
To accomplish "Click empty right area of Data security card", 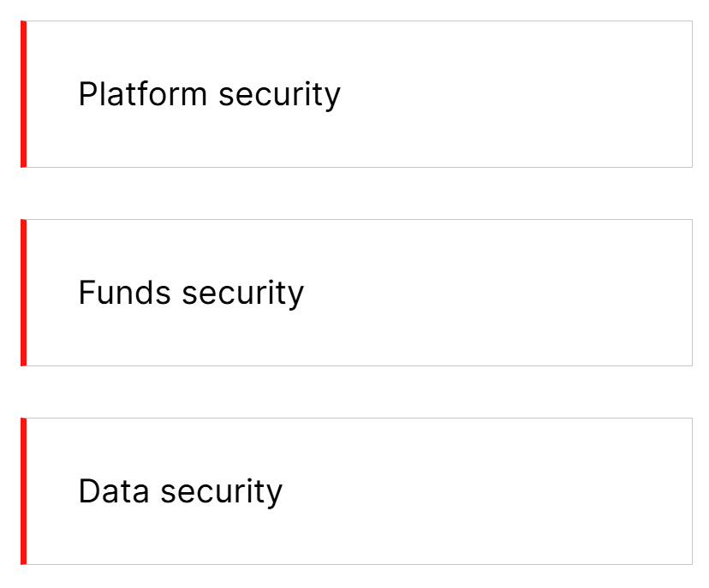I will click(557, 491).
